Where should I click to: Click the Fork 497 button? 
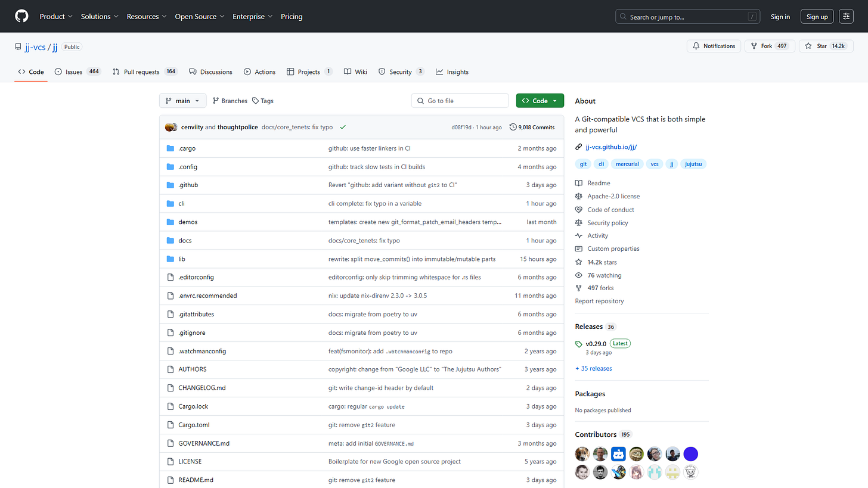tap(770, 46)
